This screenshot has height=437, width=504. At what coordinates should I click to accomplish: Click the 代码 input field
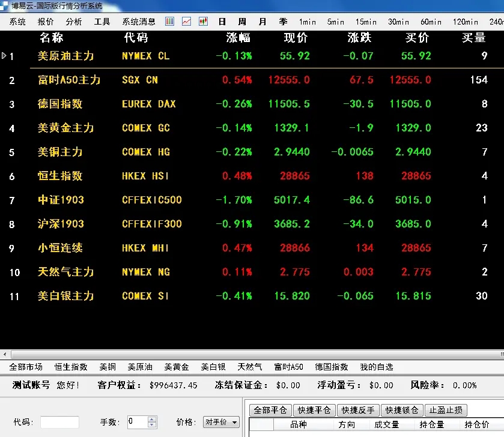point(60,422)
